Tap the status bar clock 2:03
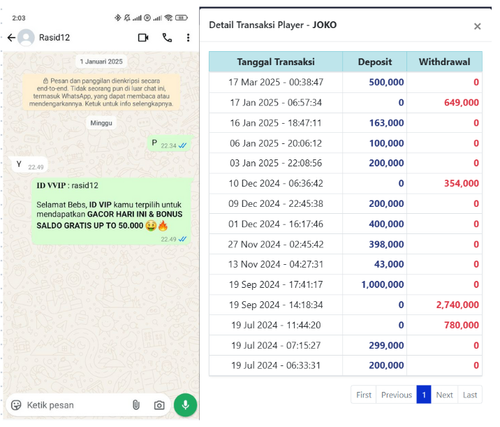500x427 pixels. pyautogui.click(x=19, y=18)
